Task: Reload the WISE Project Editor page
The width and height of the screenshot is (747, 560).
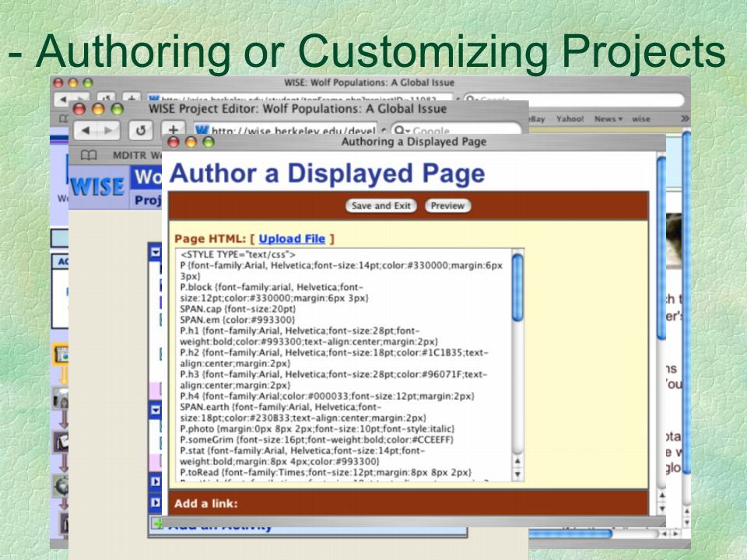Action: tap(141, 130)
